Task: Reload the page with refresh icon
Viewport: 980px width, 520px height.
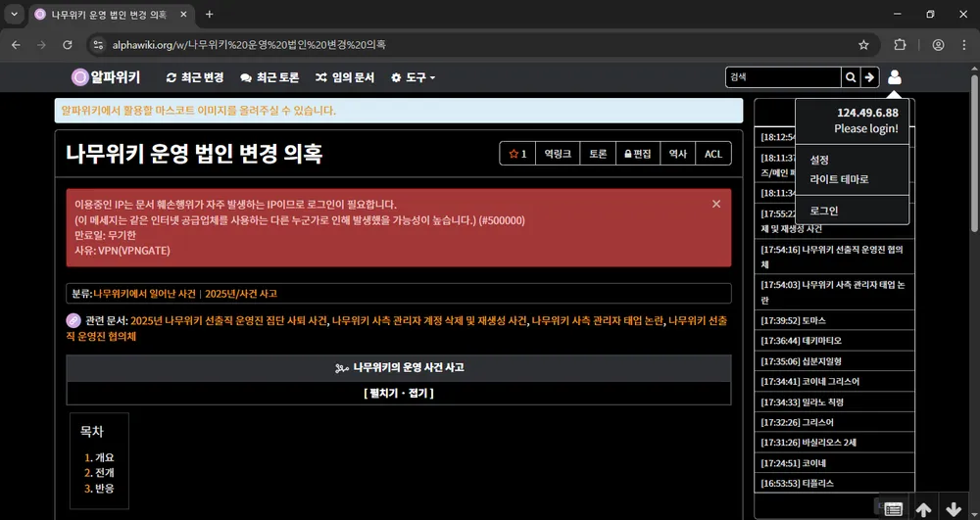Action: coord(68,45)
